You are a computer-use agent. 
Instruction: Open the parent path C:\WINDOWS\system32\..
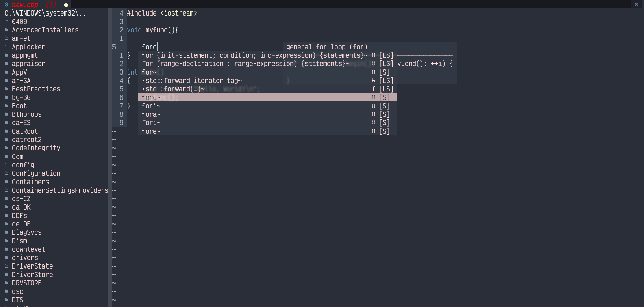tap(45, 13)
